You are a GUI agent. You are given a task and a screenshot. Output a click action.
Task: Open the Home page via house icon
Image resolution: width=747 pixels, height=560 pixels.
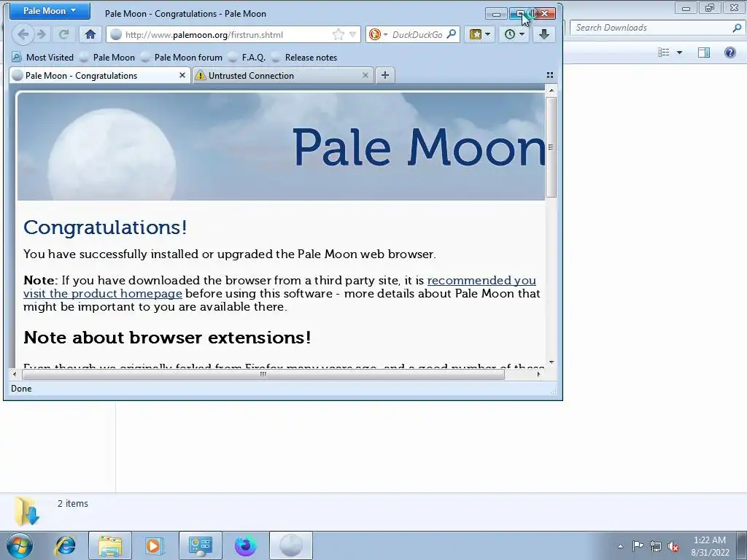click(90, 34)
